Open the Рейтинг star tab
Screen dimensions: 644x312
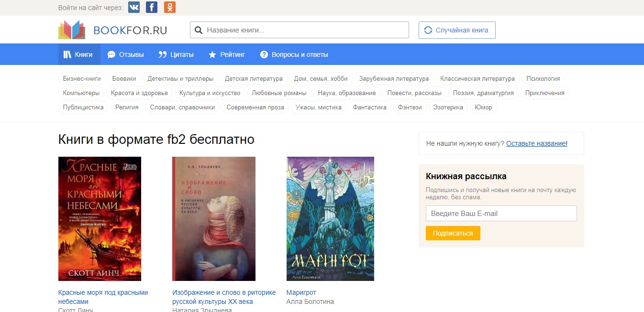pyautogui.click(x=227, y=54)
